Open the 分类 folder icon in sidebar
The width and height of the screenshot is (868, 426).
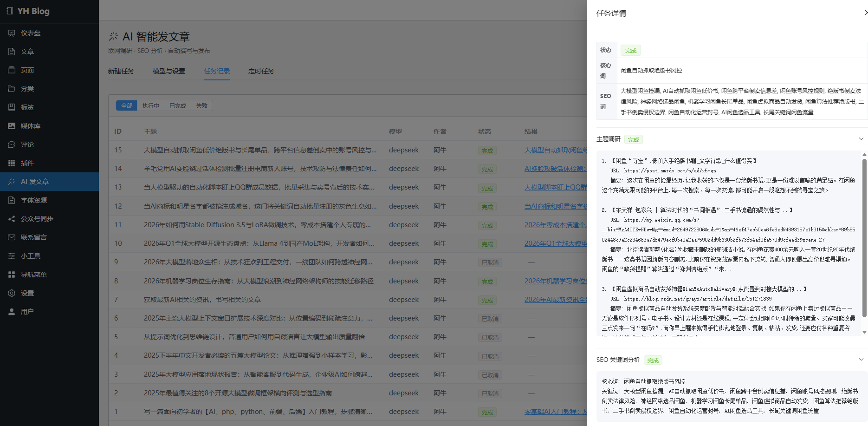tap(12, 89)
